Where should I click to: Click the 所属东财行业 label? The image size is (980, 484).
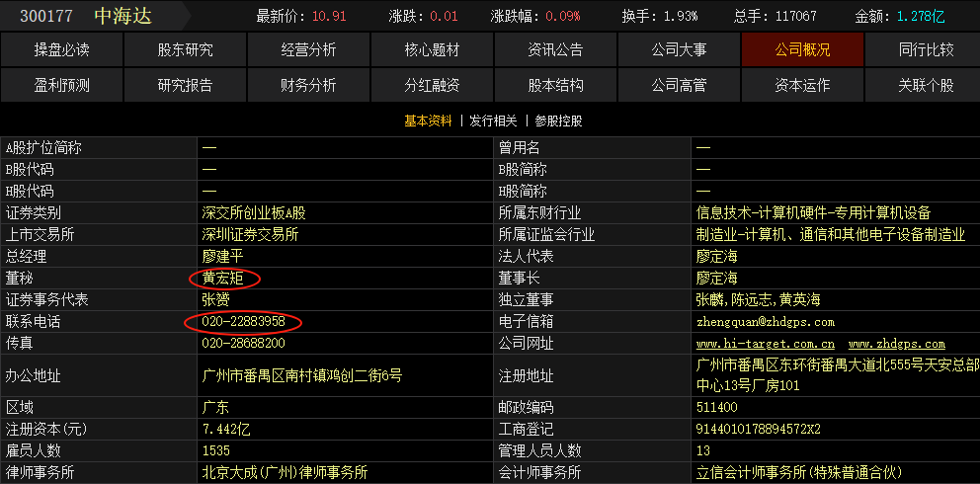coord(540,213)
